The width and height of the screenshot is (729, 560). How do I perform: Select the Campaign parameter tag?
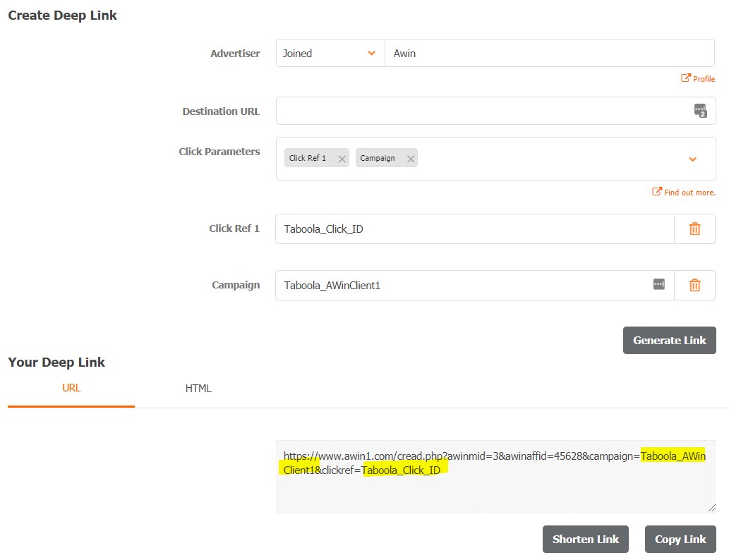point(379,157)
